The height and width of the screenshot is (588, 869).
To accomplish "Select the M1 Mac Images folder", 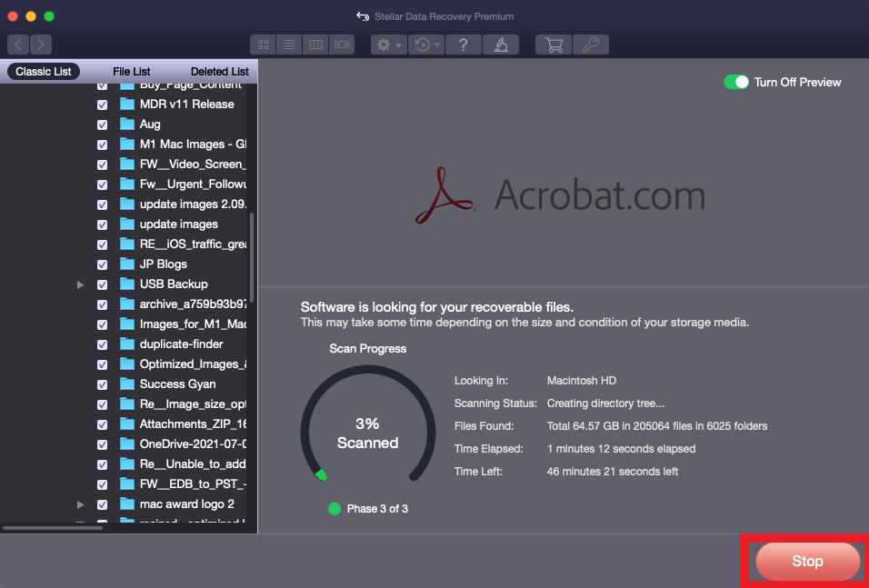I will tap(193, 145).
